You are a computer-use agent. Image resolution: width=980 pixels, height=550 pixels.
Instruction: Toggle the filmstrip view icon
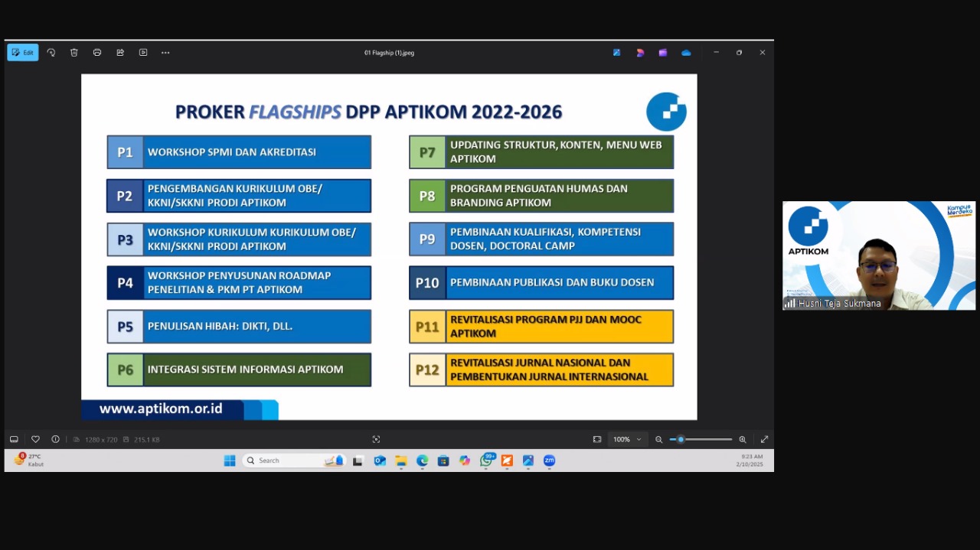(14, 439)
